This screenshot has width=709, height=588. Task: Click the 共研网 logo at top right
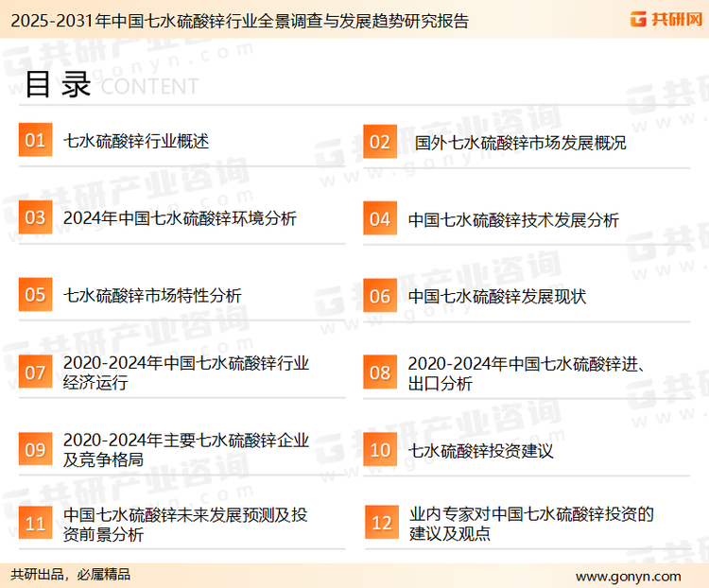(666, 19)
